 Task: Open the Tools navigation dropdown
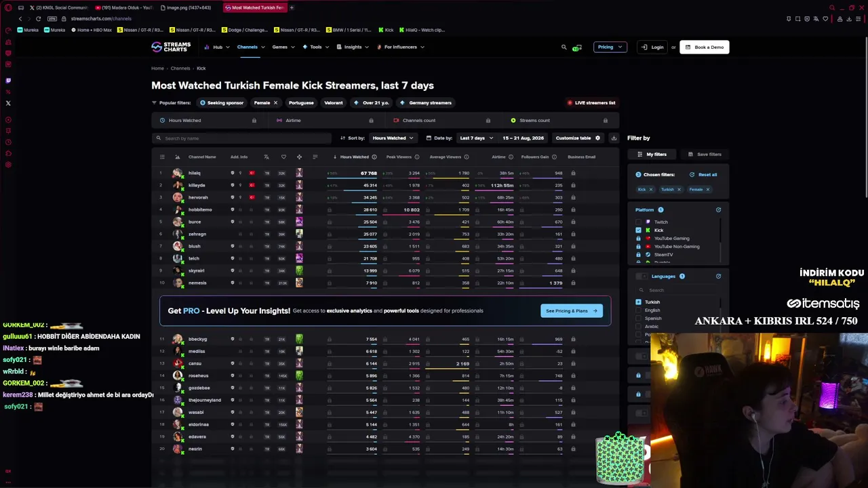pyautogui.click(x=316, y=47)
